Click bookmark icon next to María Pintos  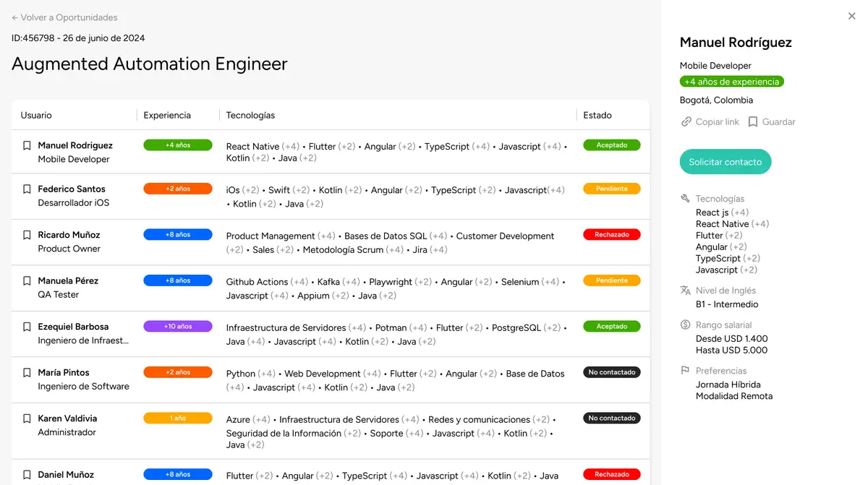point(27,372)
